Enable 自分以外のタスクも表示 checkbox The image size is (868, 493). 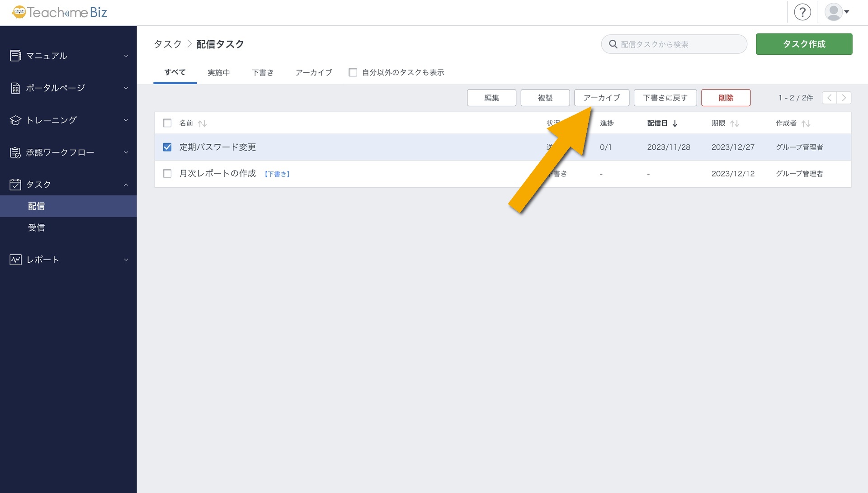pos(353,72)
